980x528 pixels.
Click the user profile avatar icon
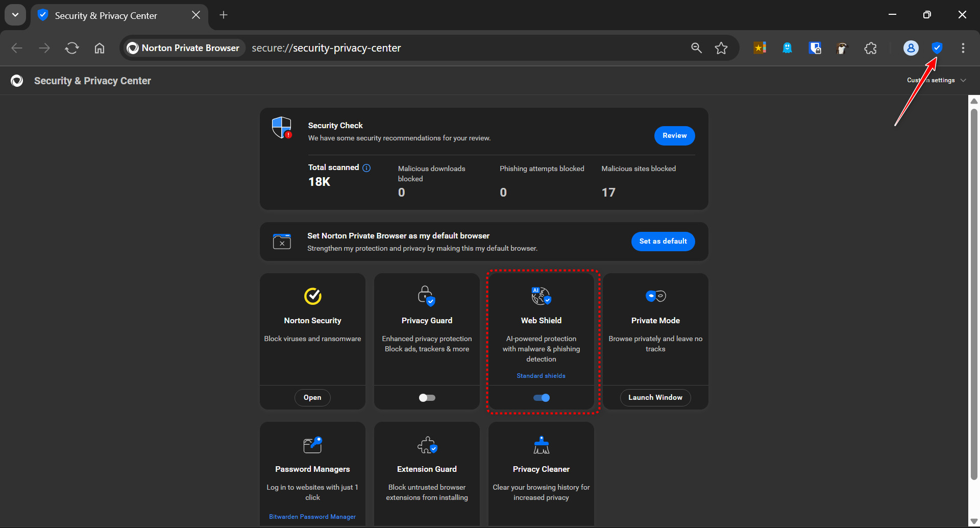(x=911, y=48)
